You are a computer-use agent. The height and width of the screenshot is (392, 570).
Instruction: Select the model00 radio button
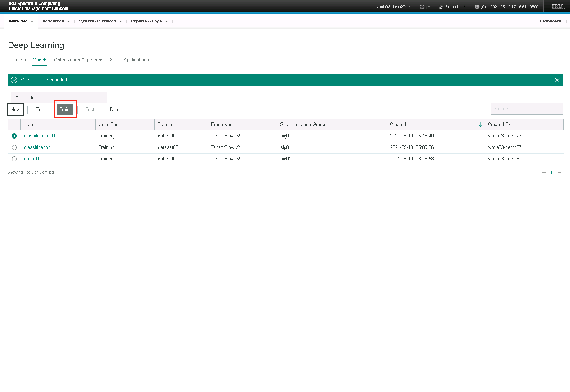(x=14, y=159)
